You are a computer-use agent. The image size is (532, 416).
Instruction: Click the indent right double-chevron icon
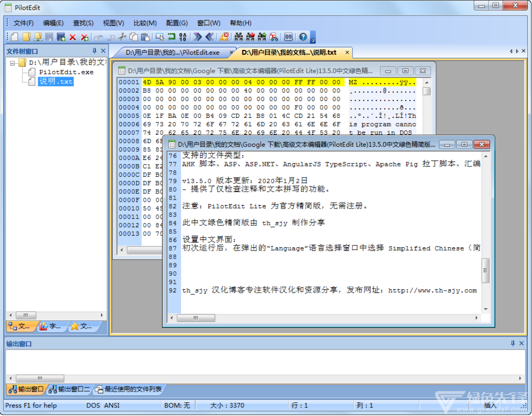(x=197, y=37)
